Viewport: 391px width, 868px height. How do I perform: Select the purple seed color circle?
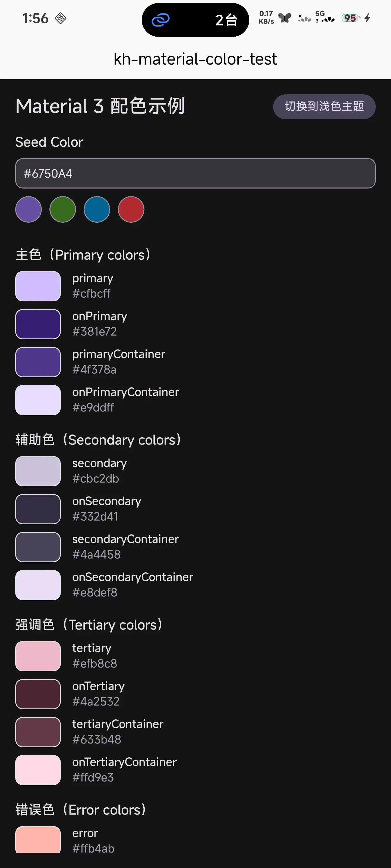29,209
